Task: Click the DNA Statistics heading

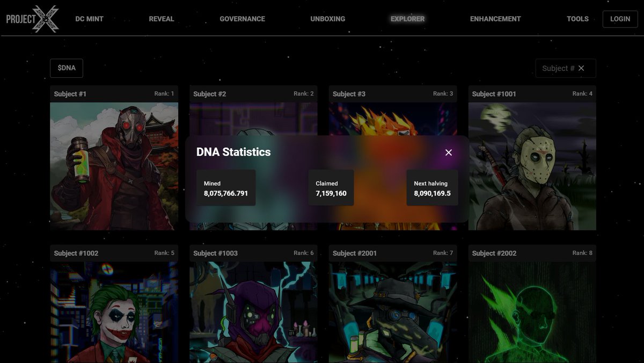Action: (x=233, y=152)
